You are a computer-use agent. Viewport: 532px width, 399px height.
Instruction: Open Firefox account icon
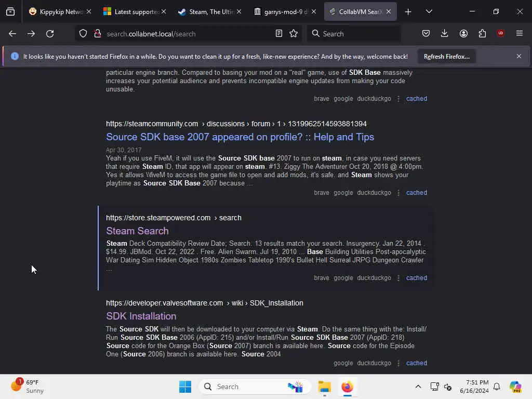click(463, 34)
